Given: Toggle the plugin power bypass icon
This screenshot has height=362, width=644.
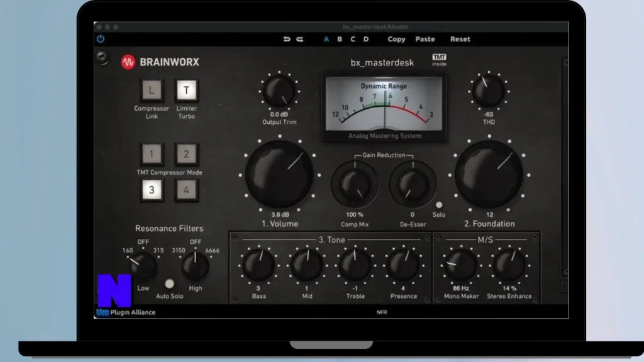Looking at the screenshot, I should (x=101, y=39).
